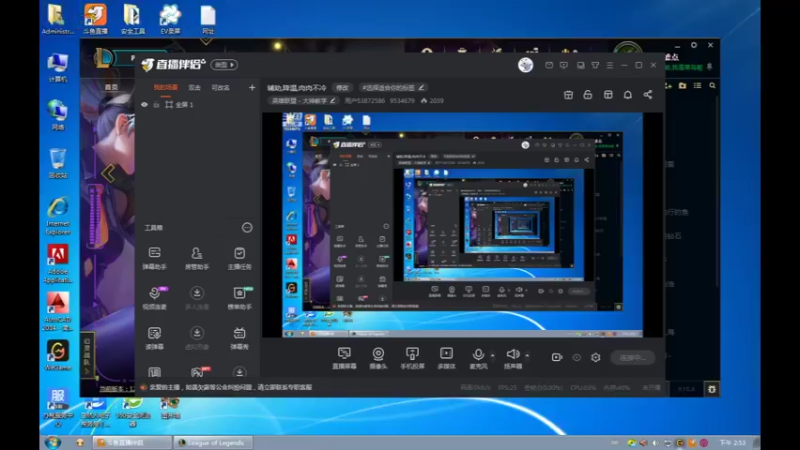The height and width of the screenshot is (450, 800).
Task: Add 摄像头 camera source
Action: pyautogui.click(x=378, y=358)
